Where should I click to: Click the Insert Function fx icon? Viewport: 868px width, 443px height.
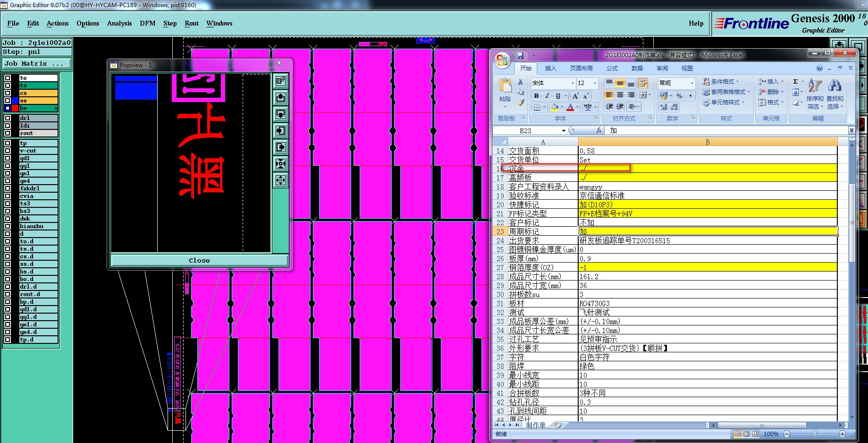click(598, 130)
